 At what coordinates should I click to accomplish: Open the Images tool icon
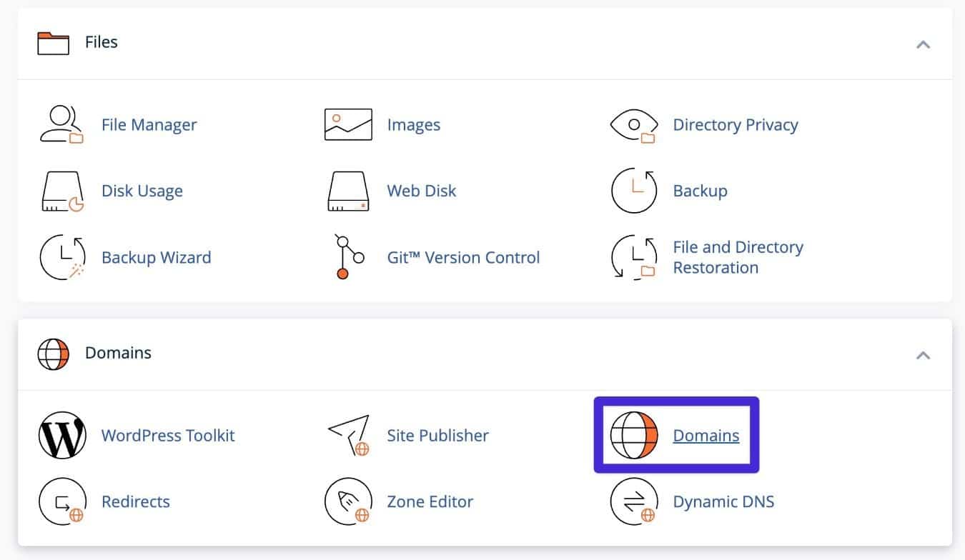pyautogui.click(x=347, y=123)
